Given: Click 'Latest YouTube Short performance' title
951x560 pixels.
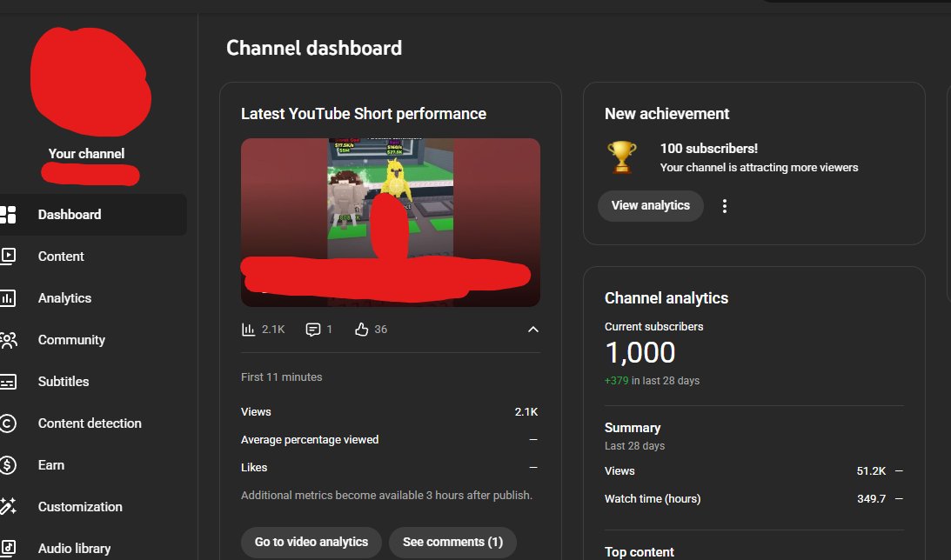Looking at the screenshot, I should 364,114.
